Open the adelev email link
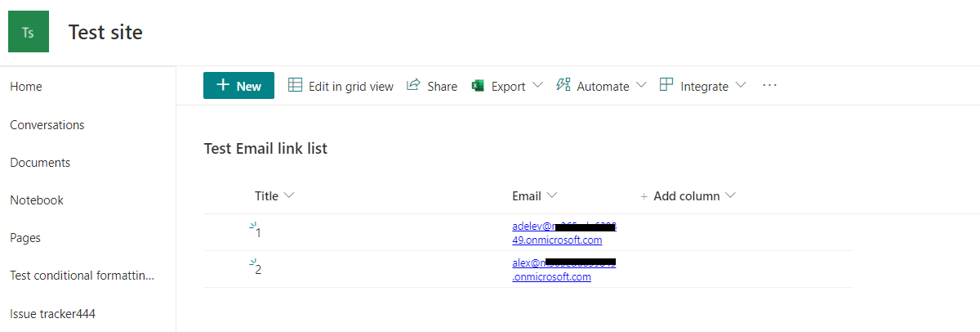Image resolution: width=980 pixels, height=332 pixels. (564, 233)
